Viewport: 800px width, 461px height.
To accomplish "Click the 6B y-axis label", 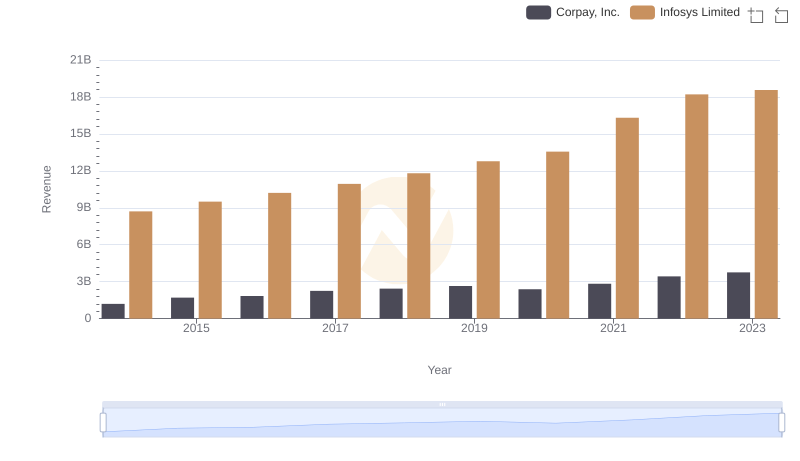I will (84, 244).
